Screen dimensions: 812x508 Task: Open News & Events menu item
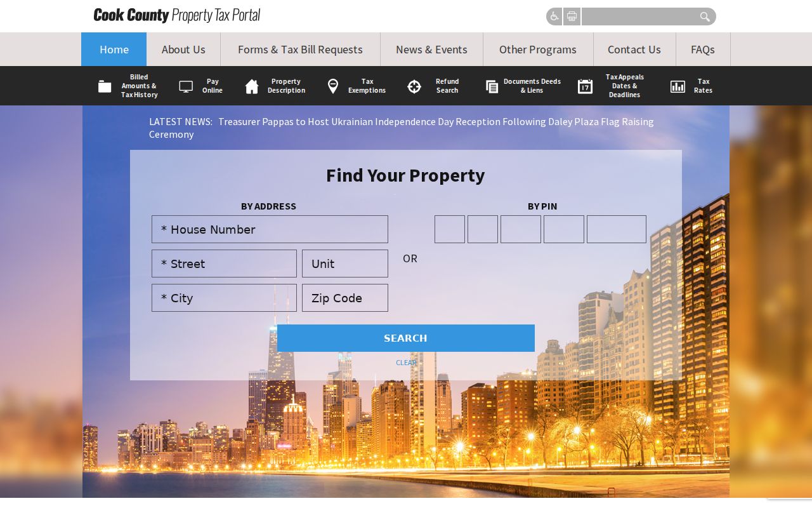[x=431, y=50]
